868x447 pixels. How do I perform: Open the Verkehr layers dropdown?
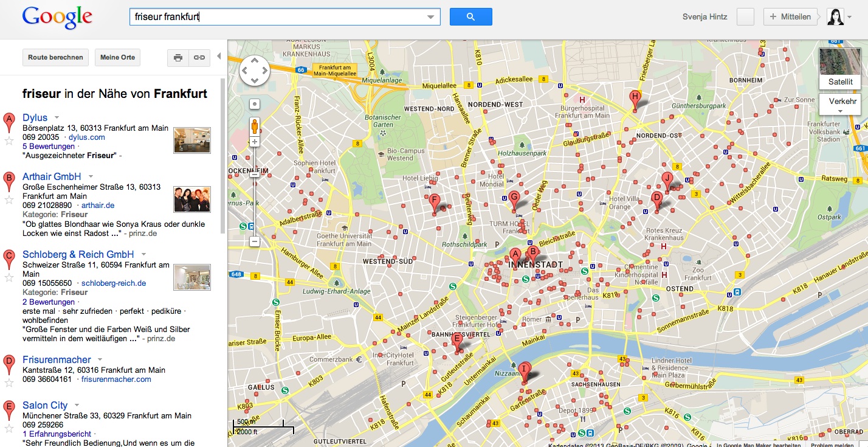[x=840, y=104]
